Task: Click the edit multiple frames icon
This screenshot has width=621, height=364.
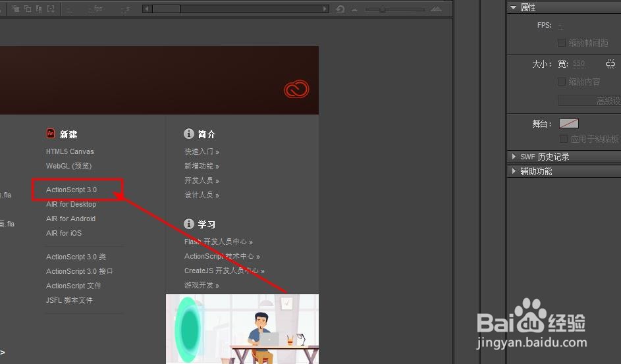Action: pyautogui.click(x=39, y=9)
